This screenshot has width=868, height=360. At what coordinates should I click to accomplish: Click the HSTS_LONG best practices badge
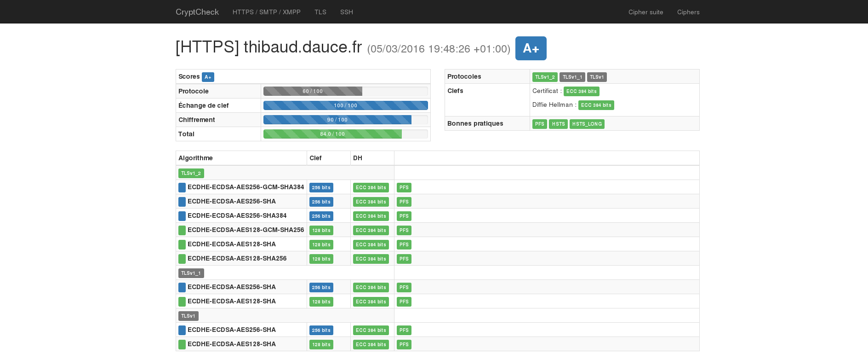tap(587, 124)
